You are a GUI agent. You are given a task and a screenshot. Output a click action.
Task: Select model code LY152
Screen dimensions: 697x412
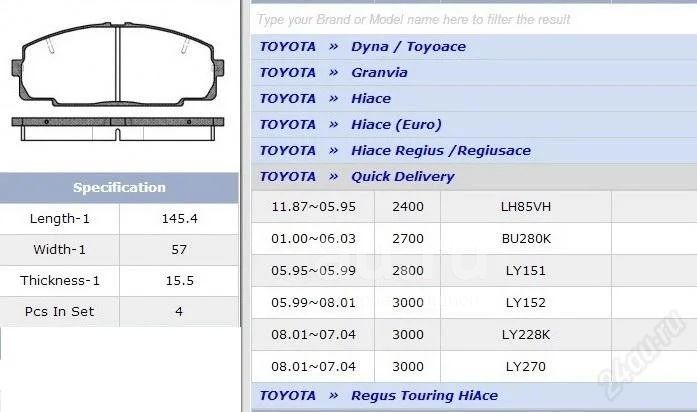(526, 303)
